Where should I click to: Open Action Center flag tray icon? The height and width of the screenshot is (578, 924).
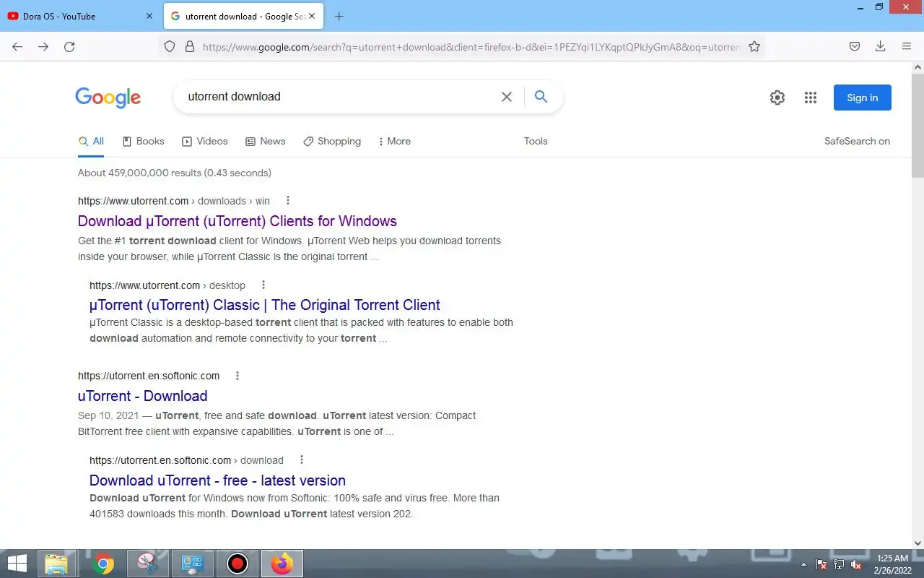821,564
